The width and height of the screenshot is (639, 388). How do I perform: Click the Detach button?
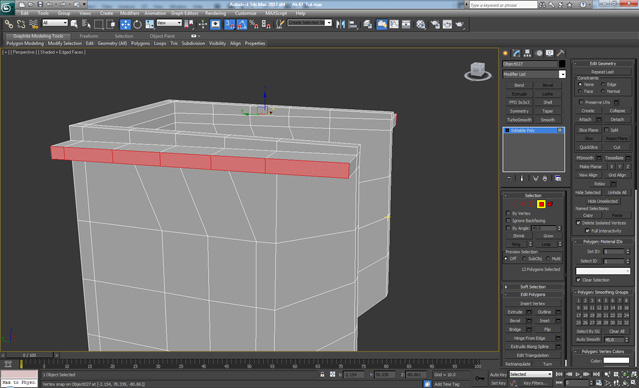(617, 119)
